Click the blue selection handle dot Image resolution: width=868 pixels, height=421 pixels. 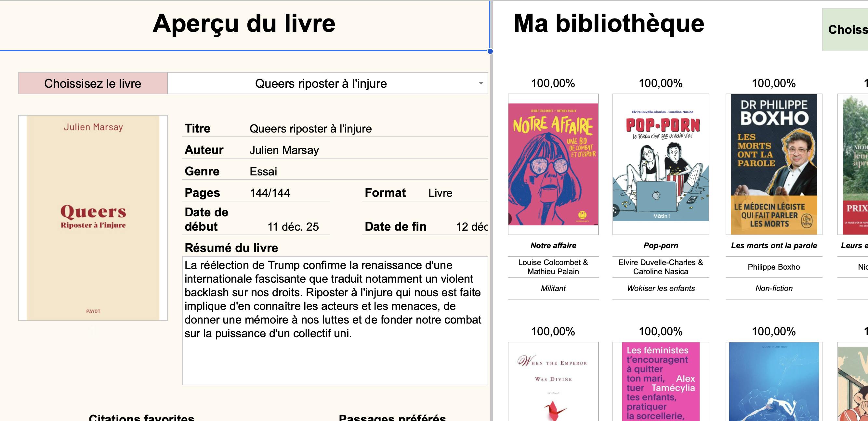pos(490,51)
